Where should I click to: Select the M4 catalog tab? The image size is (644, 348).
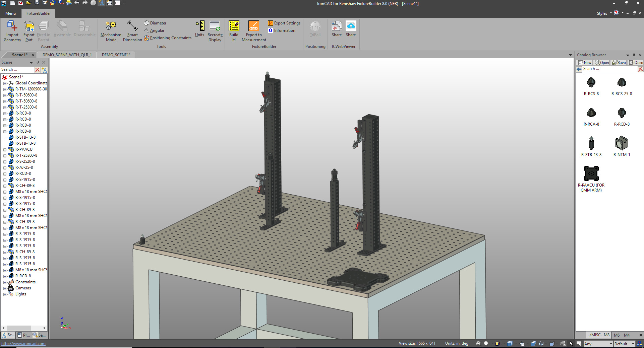627,335
